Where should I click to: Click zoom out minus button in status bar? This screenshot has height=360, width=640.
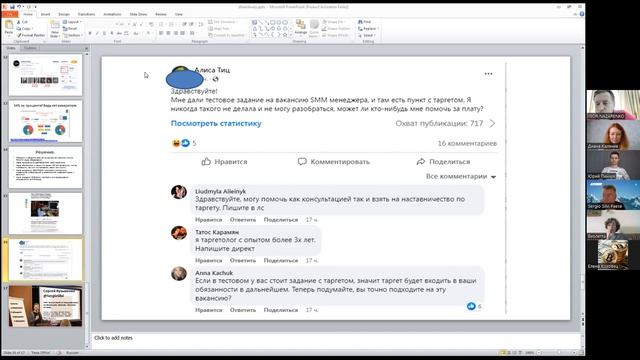[539, 352]
